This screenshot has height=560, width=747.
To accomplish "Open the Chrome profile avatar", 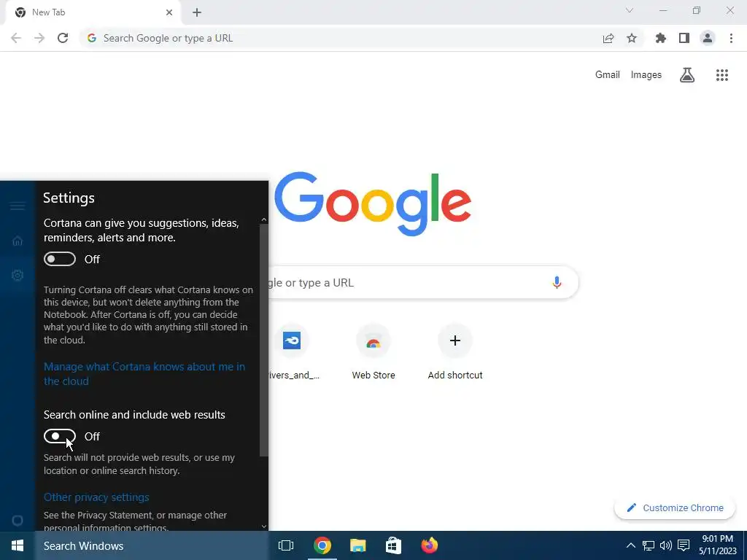I will pyautogui.click(x=708, y=38).
